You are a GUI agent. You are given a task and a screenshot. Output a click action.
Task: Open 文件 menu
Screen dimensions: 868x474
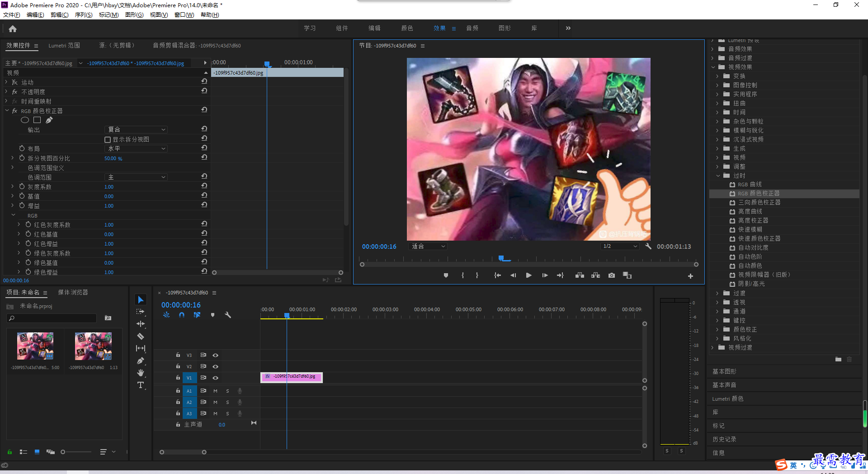(12, 15)
